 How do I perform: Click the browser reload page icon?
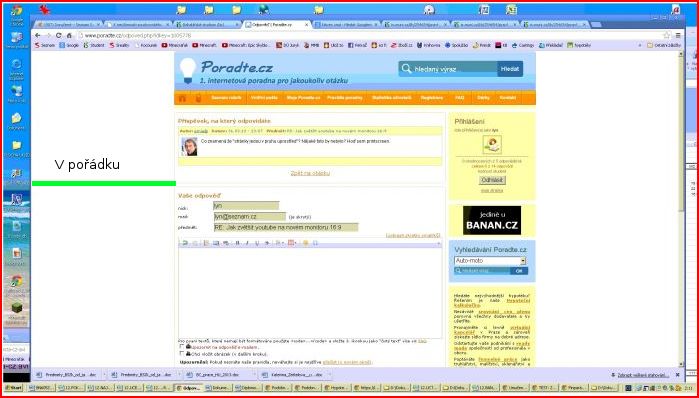tap(58, 35)
